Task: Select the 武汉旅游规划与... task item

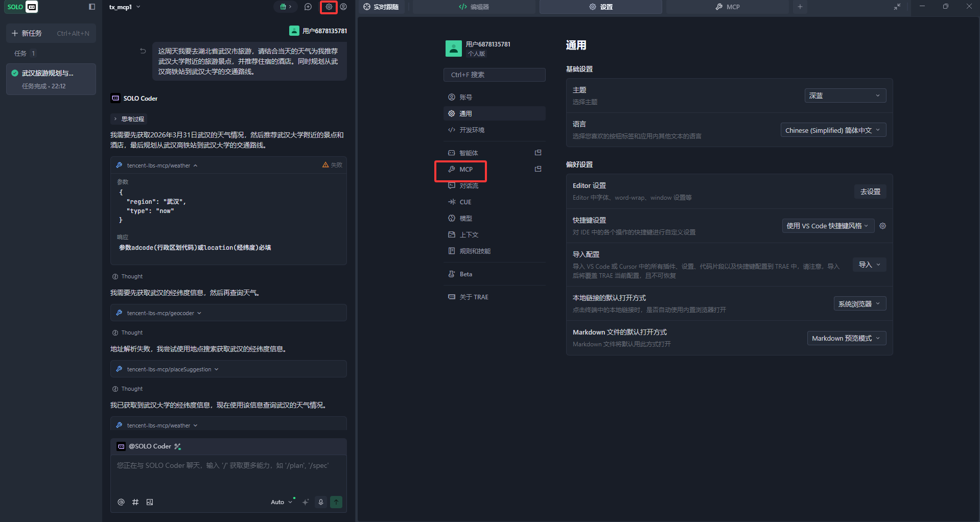Action: (51, 79)
